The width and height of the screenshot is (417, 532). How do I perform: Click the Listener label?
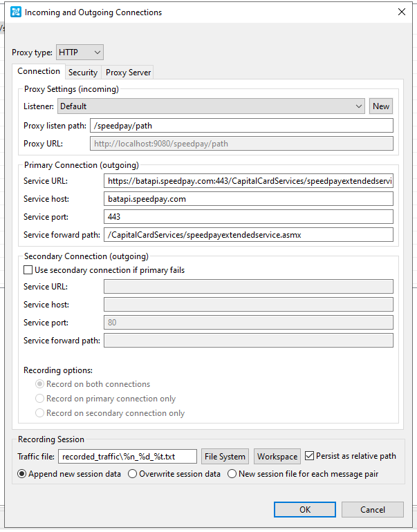(39, 106)
